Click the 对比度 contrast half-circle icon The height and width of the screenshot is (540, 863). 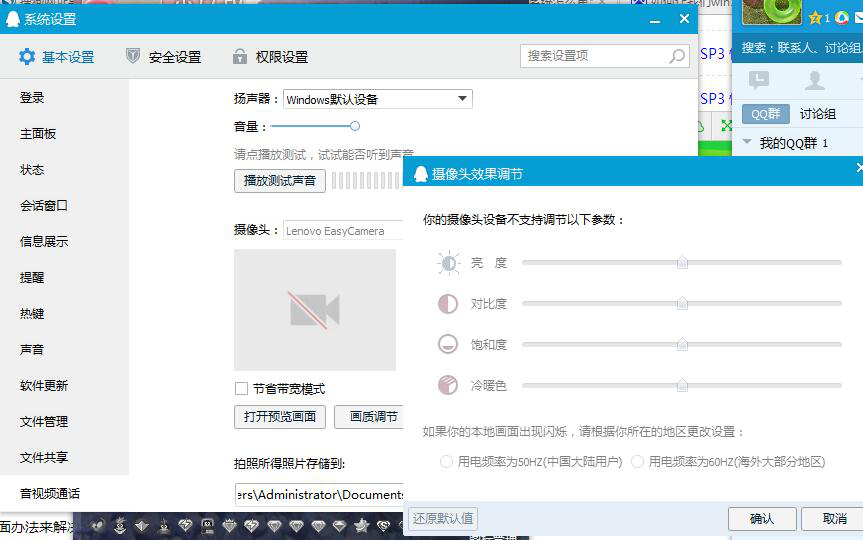(x=447, y=304)
